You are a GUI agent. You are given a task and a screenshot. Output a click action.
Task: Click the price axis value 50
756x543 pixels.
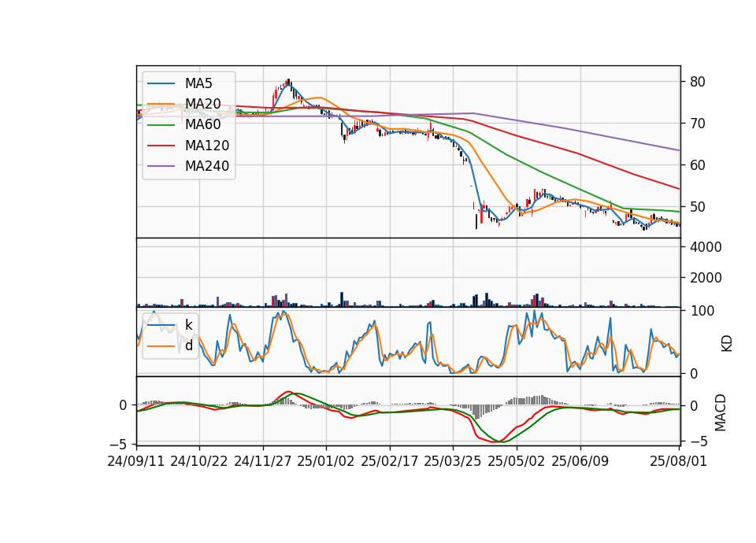698,207
